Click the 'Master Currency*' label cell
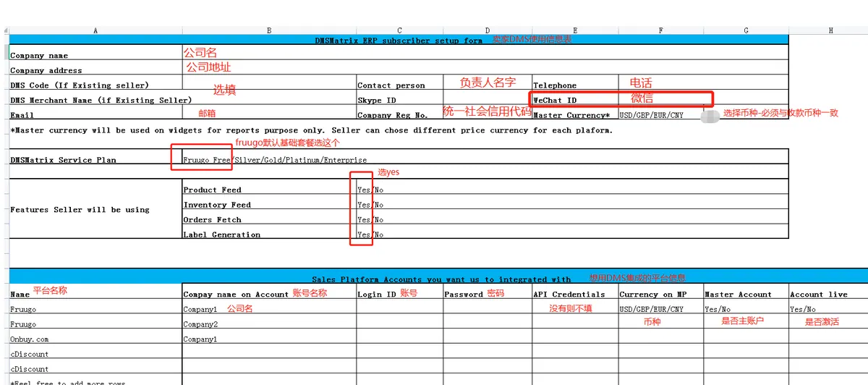868x385 pixels. (575, 112)
